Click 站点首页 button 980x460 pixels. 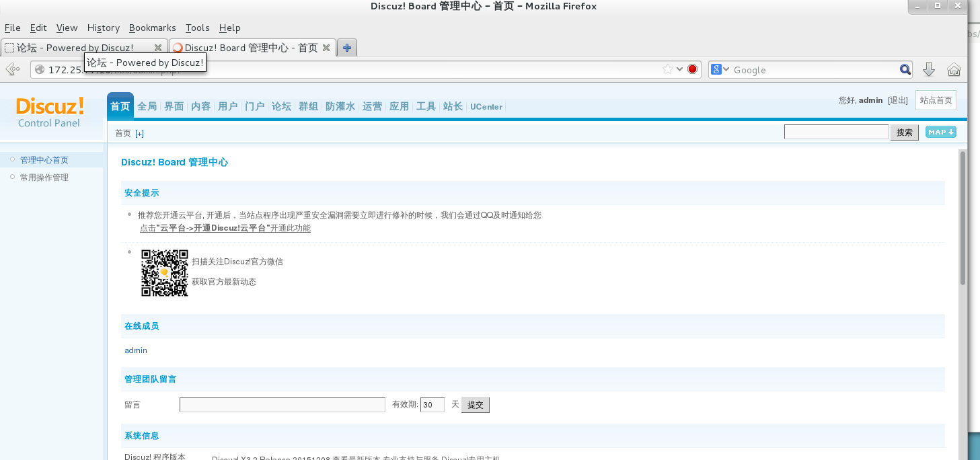click(x=936, y=100)
